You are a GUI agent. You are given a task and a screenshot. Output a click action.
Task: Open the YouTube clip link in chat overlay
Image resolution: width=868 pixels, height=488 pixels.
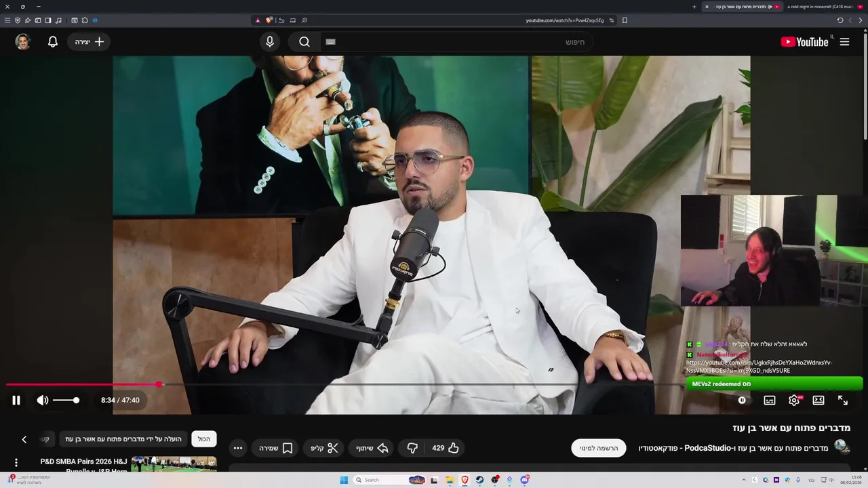pos(759,367)
